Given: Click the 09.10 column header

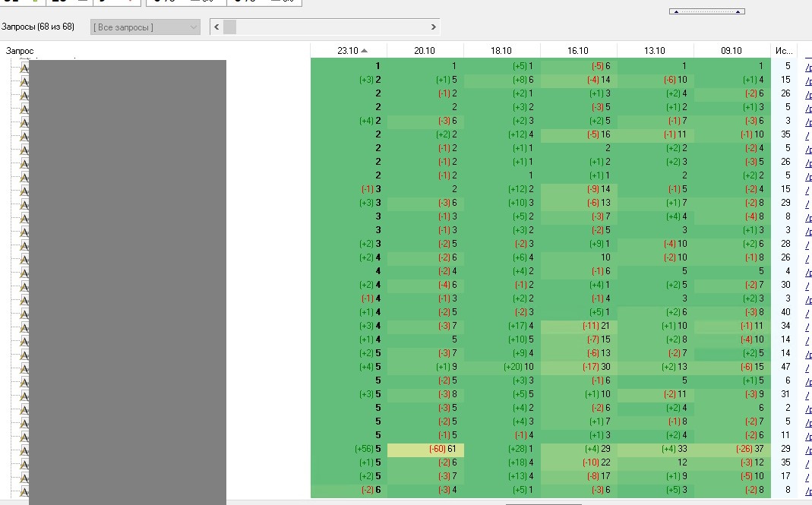Looking at the screenshot, I should pyautogui.click(x=731, y=50).
